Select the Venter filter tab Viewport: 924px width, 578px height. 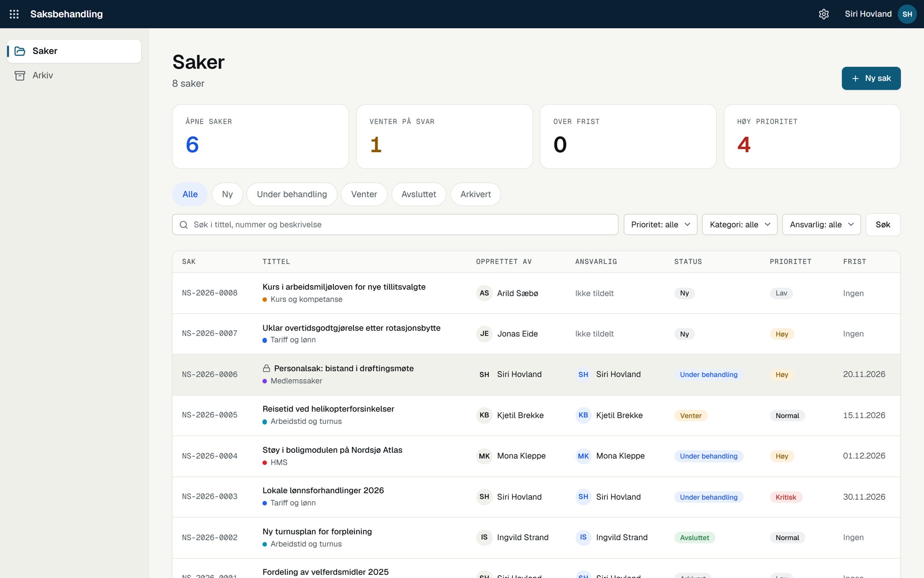364,194
